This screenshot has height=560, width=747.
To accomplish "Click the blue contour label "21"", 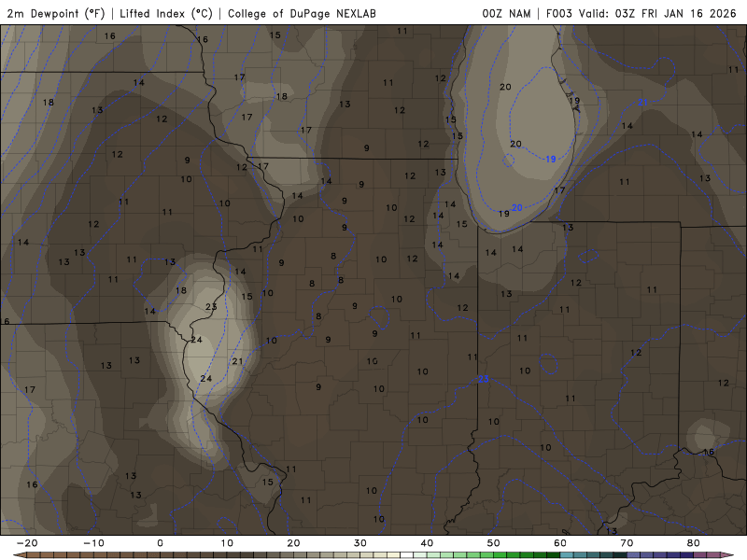I will [642, 103].
